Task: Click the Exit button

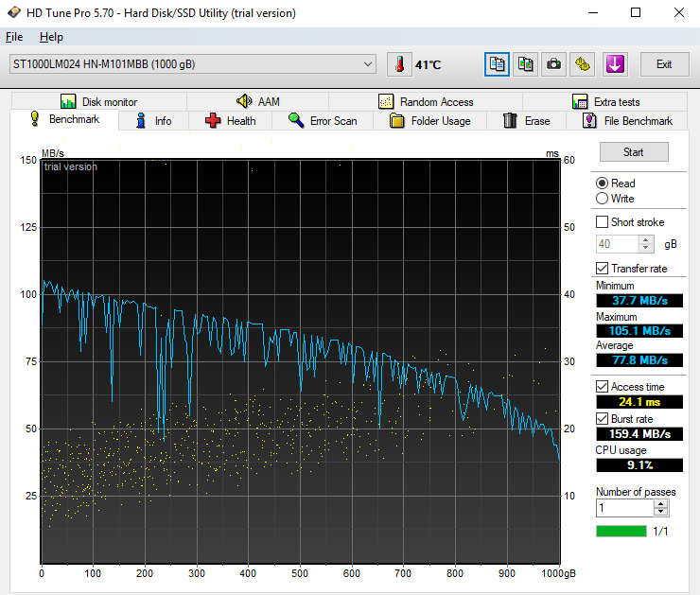Action: pyautogui.click(x=664, y=64)
